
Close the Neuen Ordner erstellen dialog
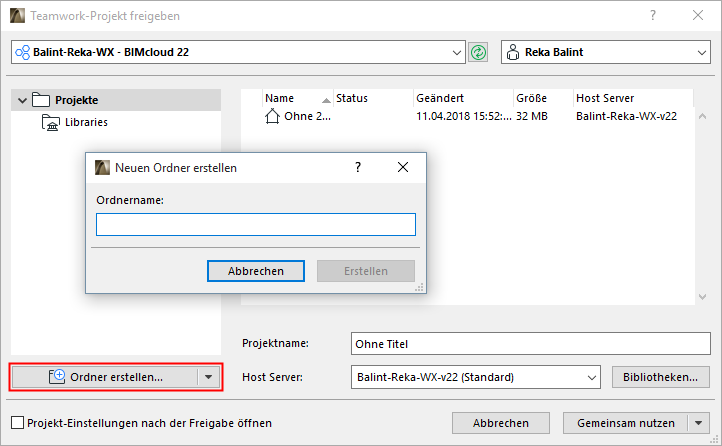pyautogui.click(x=403, y=167)
